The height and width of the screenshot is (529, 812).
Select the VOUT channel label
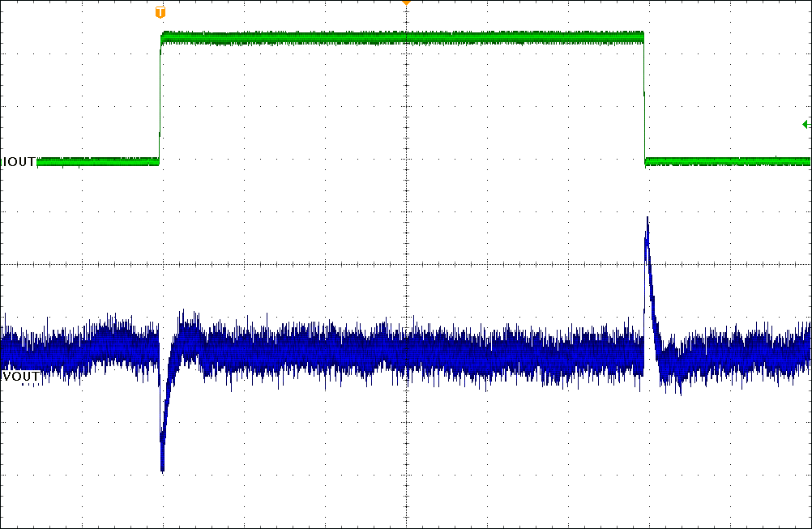[x=21, y=377]
